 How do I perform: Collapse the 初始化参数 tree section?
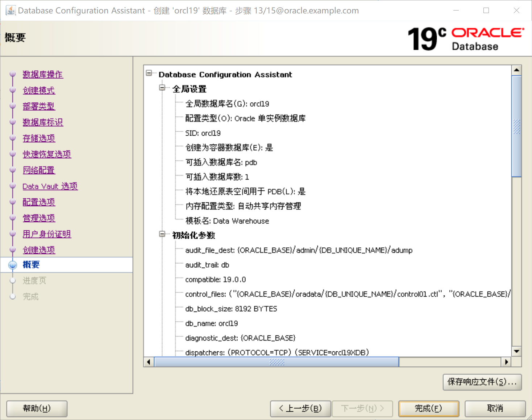click(162, 234)
